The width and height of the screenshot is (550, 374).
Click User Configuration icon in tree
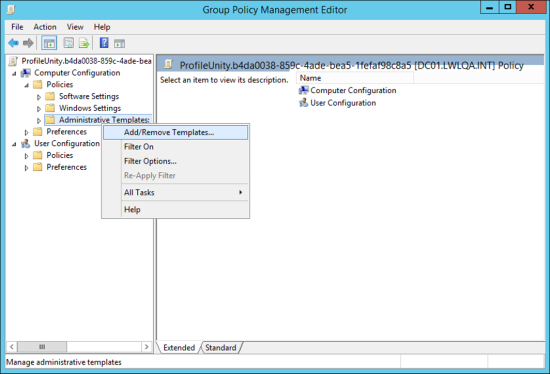[26, 143]
